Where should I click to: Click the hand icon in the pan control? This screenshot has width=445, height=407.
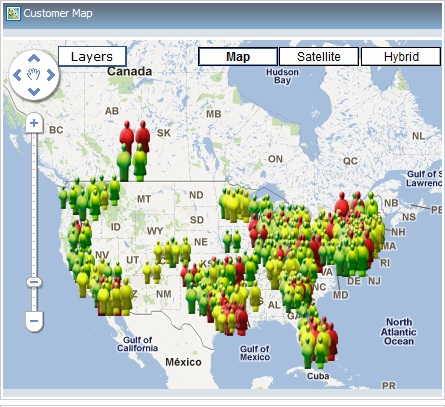pyautogui.click(x=34, y=75)
